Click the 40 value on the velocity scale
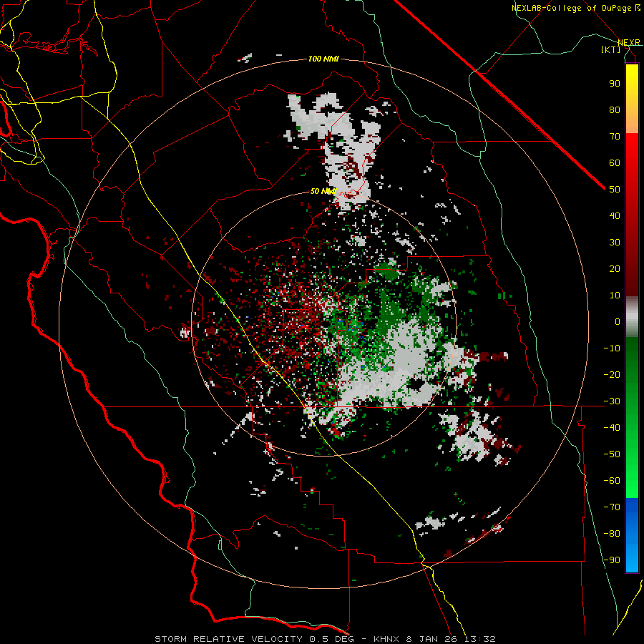 (615, 215)
